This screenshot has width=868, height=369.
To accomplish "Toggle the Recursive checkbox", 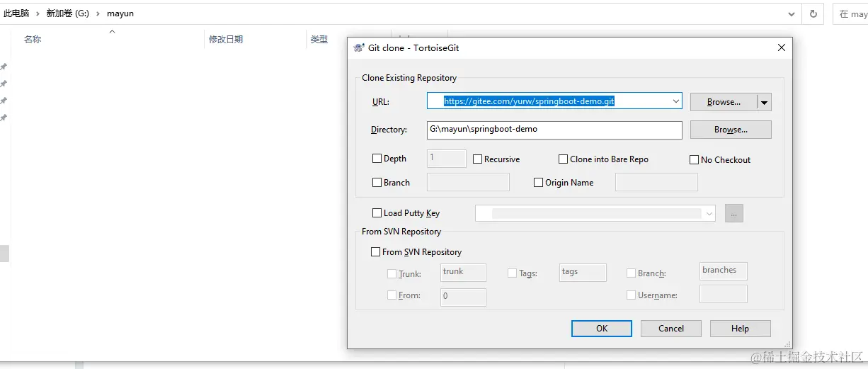I will 477,159.
